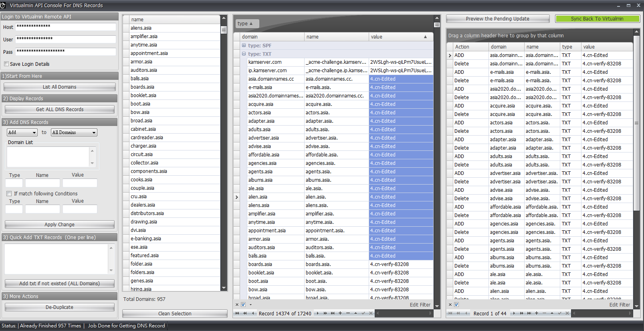
Task: Click into the Domain List text area
Action: click(48, 156)
